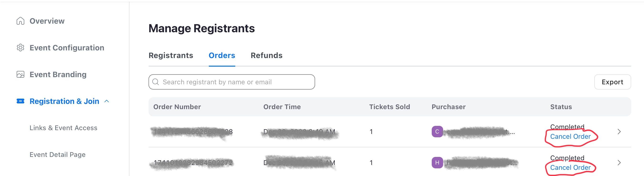Click the purple C purchaser avatar
The image size is (644, 176).
pyautogui.click(x=437, y=132)
